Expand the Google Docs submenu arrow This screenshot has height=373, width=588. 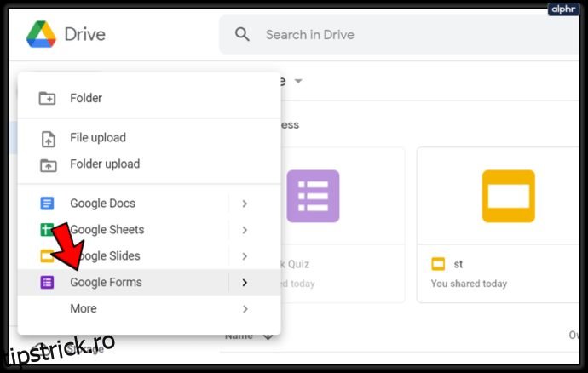click(245, 204)
